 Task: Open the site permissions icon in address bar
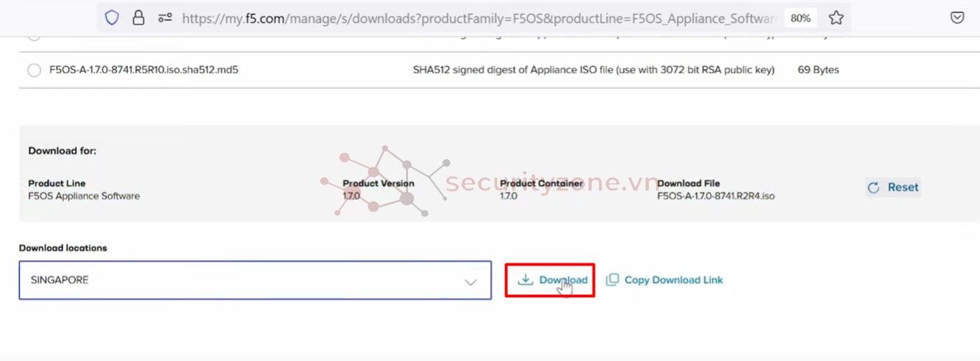click(x=165, y=18)
